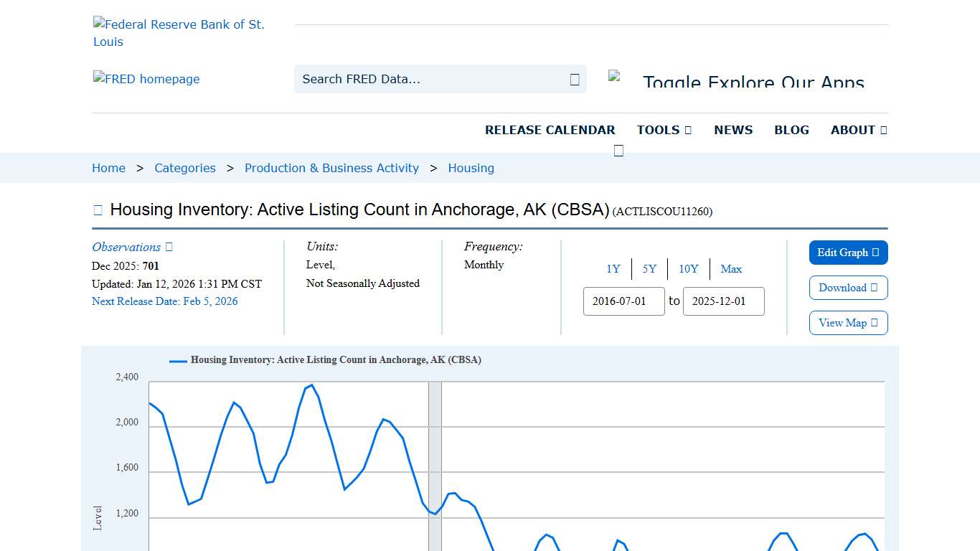980x551 pixels.
Task: Navigate to the Housing breadcrumb
Action: coord(471,168)
